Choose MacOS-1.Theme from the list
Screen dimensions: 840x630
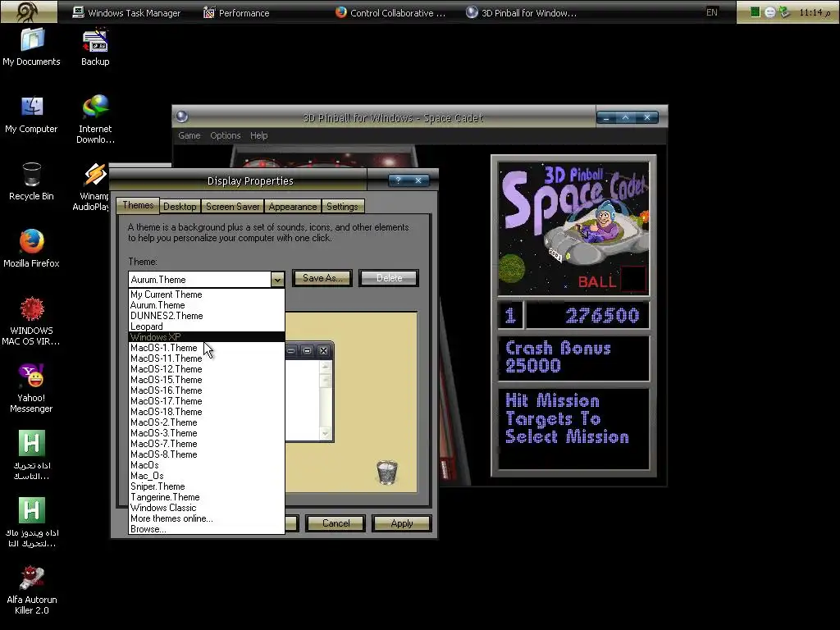(x=207, y=348)
